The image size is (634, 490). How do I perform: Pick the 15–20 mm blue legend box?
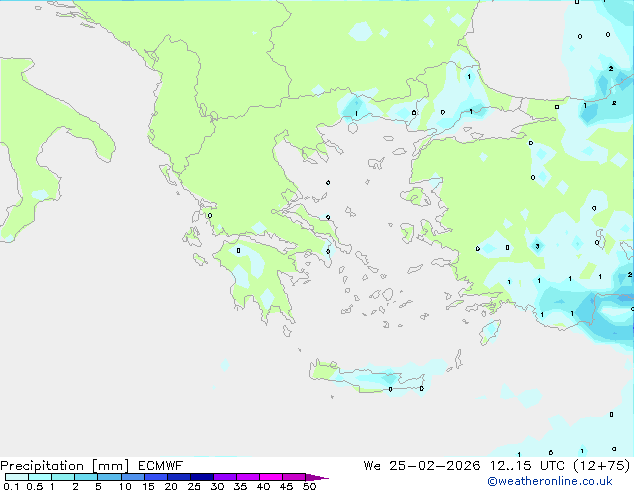point(156,477)
